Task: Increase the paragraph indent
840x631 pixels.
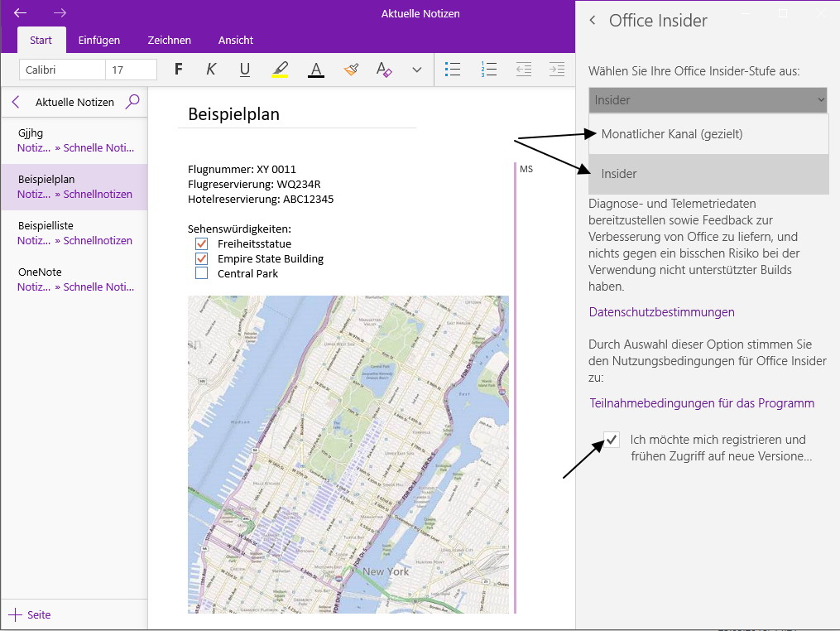Action: (557, 70)
